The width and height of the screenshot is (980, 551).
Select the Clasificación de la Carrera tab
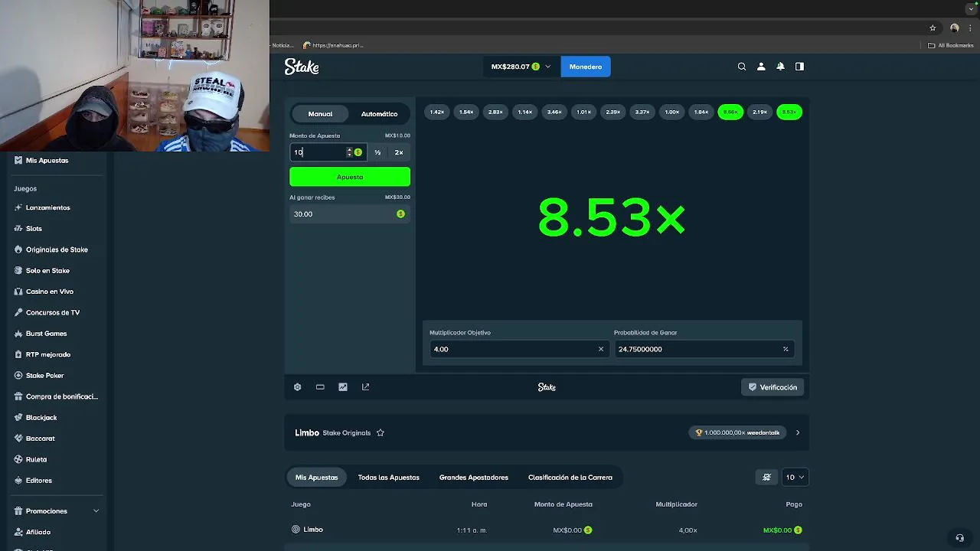pyautogui.click(x=570, y=478)
